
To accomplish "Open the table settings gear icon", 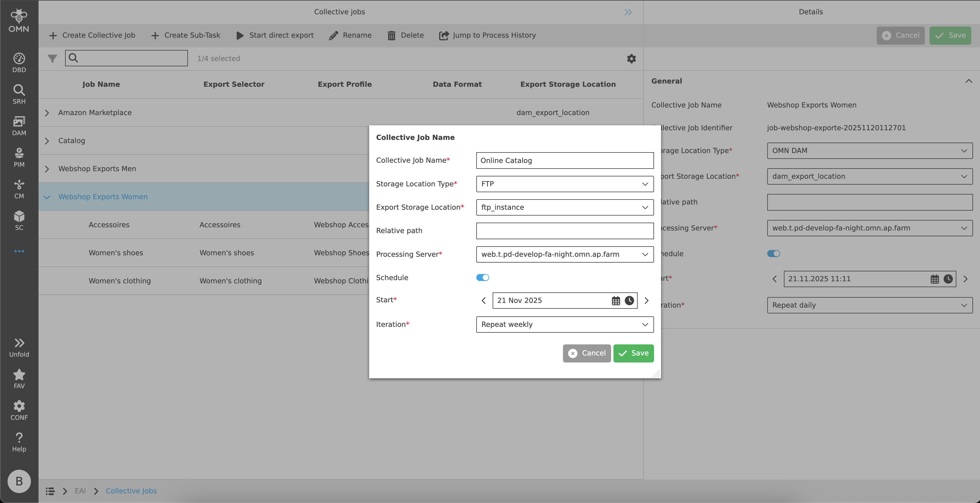I will pyautogui.click(x=631, y=59).
